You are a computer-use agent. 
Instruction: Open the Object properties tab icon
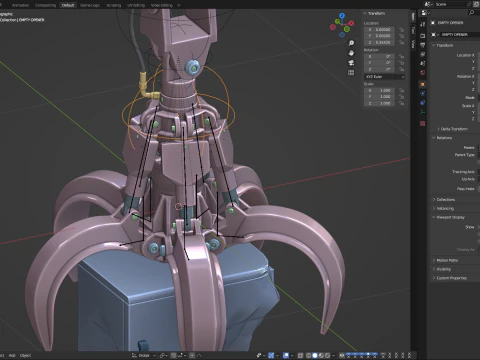point(423,84)
